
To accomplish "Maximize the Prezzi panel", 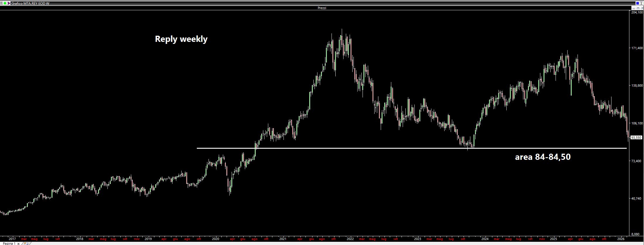I will tap(638, 8).
